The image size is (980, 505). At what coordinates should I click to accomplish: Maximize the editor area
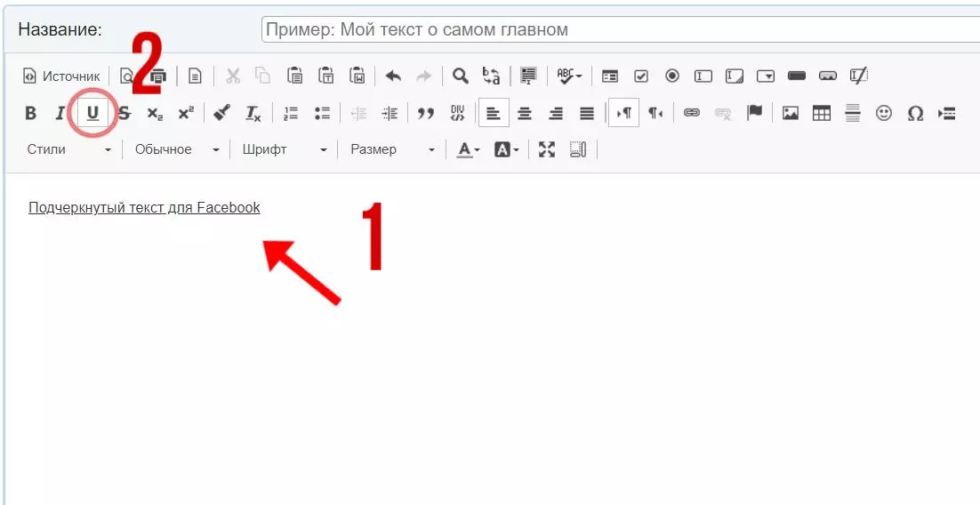click(x=547, y=150)
